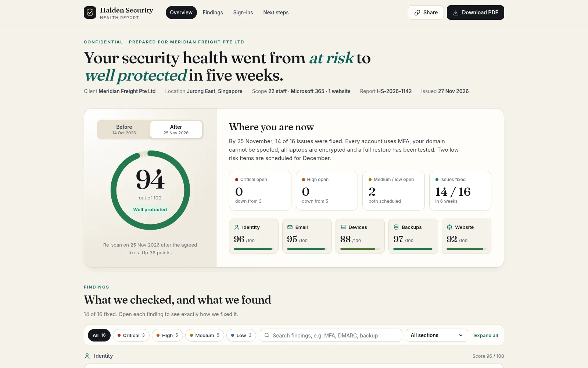Click the Identity person icon in score card
This screenshot has height=368, width=588.
coord(237,227)
